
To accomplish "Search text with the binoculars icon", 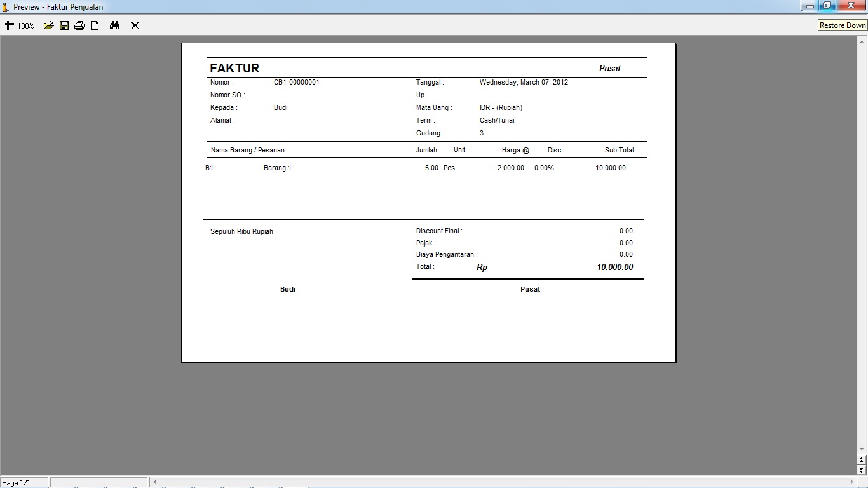I will click(x=114, y=25).
